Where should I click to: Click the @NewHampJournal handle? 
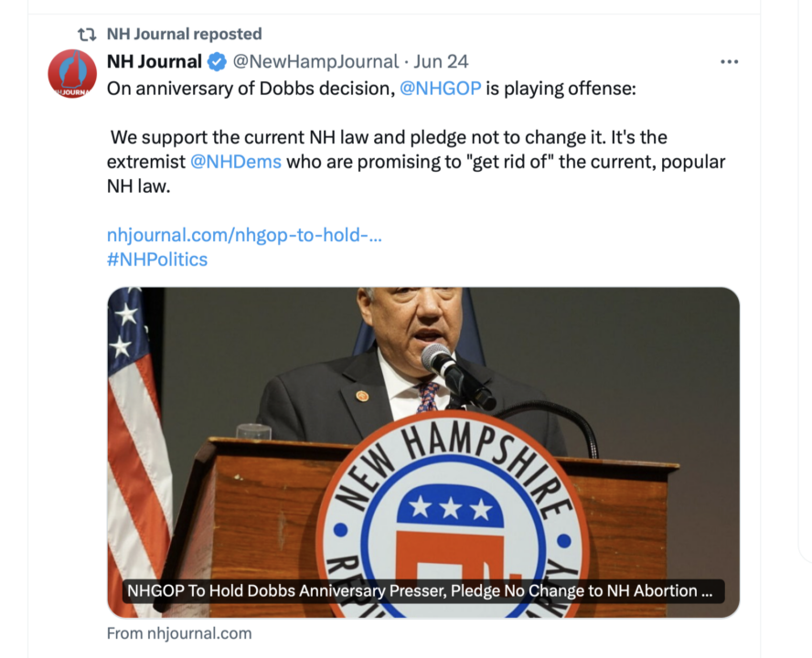pyautogui.click(x=315, y=62)
